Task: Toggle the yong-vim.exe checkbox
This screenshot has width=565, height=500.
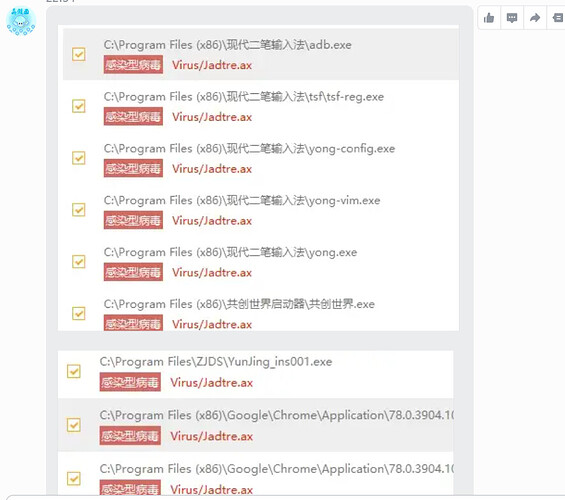Action: 79,210
